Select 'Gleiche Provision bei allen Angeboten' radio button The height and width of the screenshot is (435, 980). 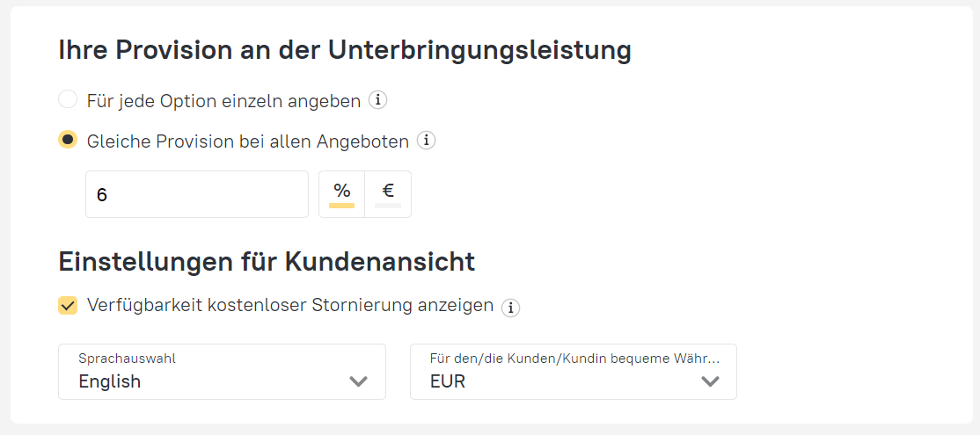point(68,140)
